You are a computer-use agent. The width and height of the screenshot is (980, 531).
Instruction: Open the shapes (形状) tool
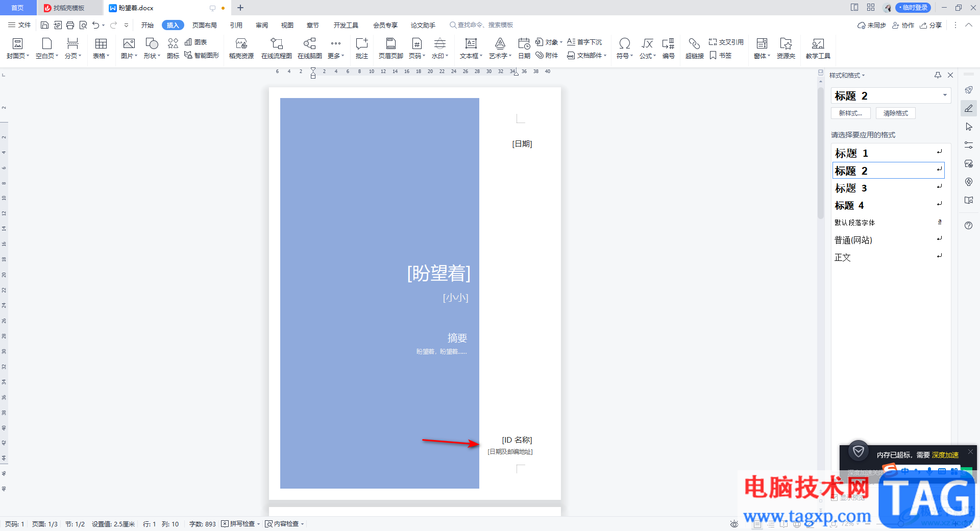point(152,49)
